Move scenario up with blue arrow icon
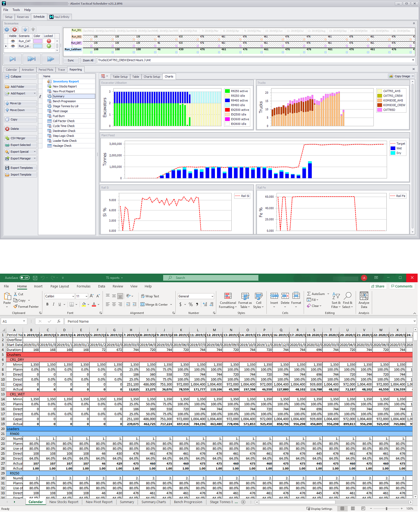Viewport: 420px width, 514px height. (x=25, y=29)
